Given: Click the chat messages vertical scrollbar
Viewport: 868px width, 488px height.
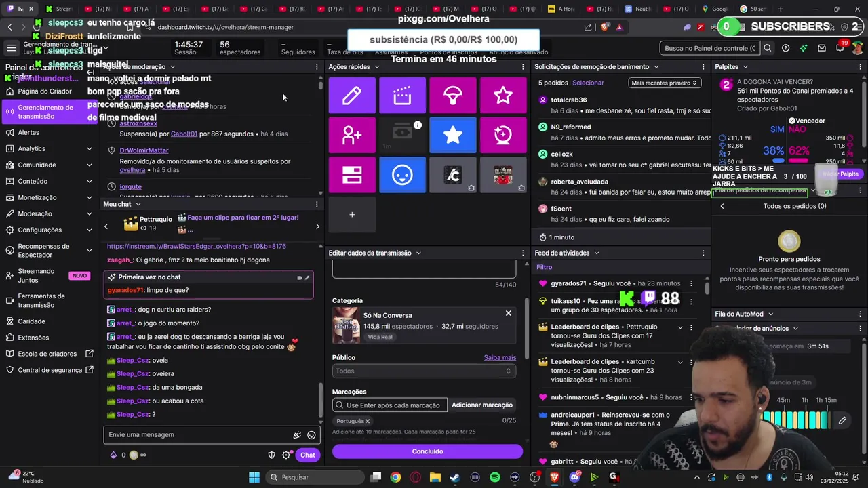Looking at the screenshot, I should point(321,400).
